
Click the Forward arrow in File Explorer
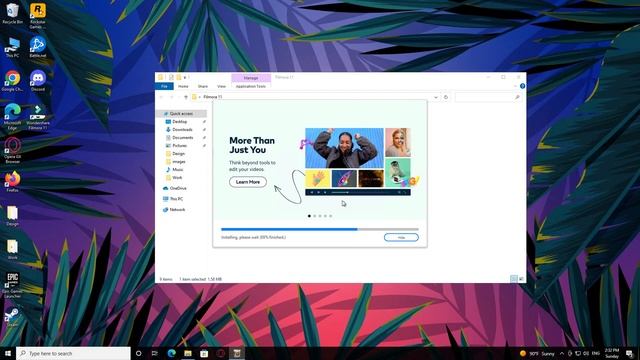coord(171,97)
